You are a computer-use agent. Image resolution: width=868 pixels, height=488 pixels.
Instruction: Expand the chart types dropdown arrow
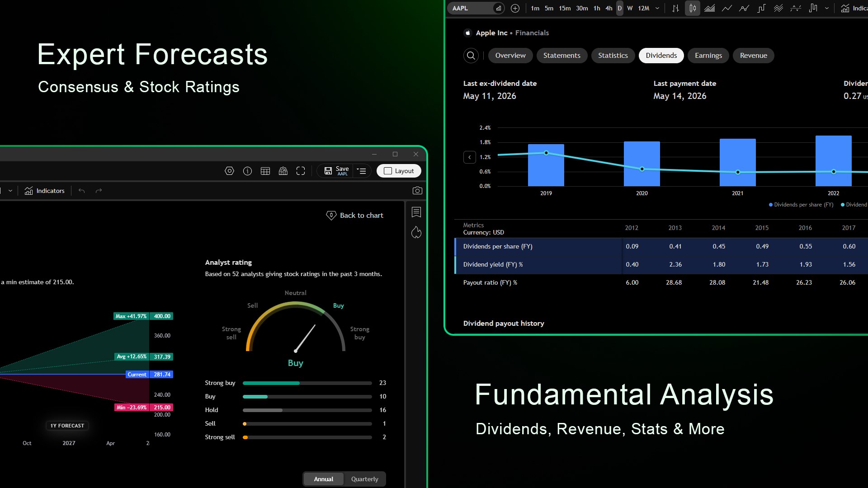pyautogui.click(x=827, y=8)
